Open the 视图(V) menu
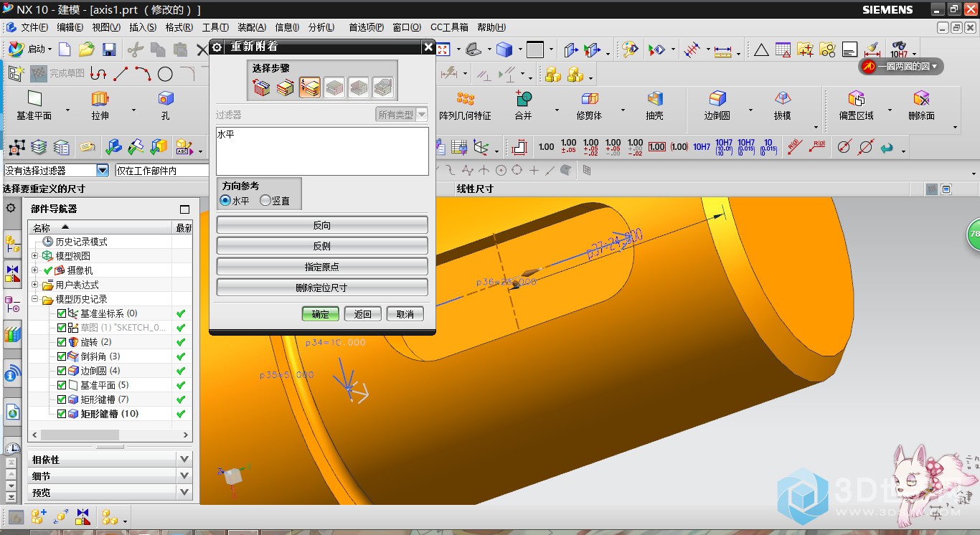The image size is (980, 535). 106,27
